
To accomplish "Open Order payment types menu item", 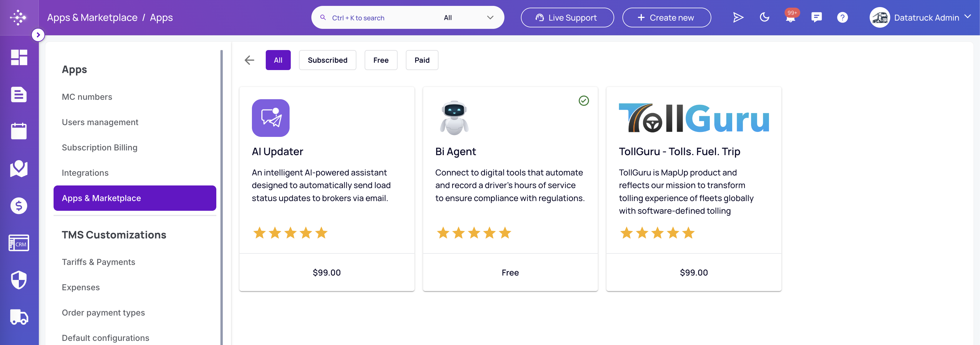I will point(135,313).
